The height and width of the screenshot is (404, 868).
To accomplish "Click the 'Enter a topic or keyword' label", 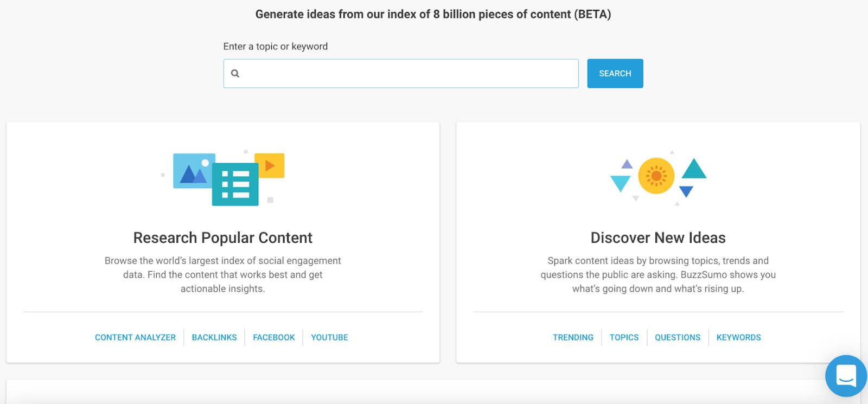I will 276,47.
